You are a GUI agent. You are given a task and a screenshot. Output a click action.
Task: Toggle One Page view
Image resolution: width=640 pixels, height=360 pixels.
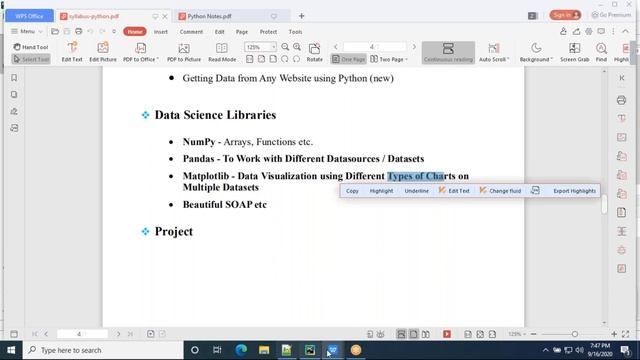coord(348,59)
